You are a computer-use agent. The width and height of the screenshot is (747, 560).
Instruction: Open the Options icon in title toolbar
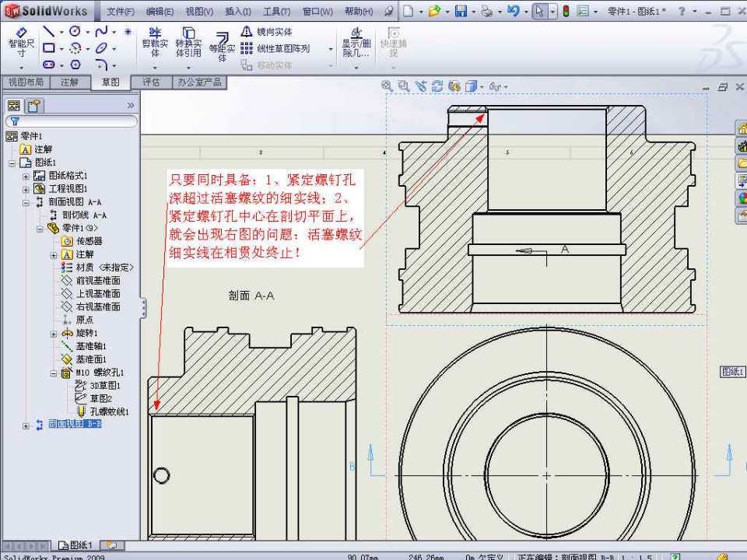pos(583,10)
